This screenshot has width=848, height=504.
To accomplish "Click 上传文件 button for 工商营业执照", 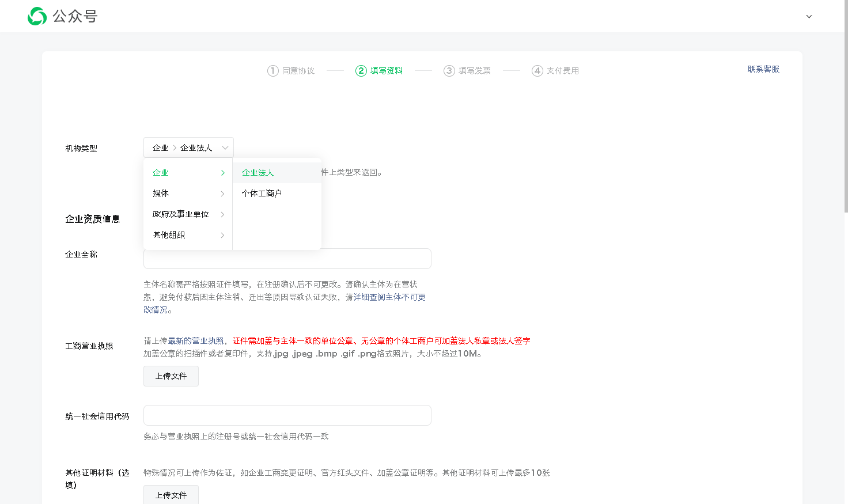I will [x=171, y=376].
